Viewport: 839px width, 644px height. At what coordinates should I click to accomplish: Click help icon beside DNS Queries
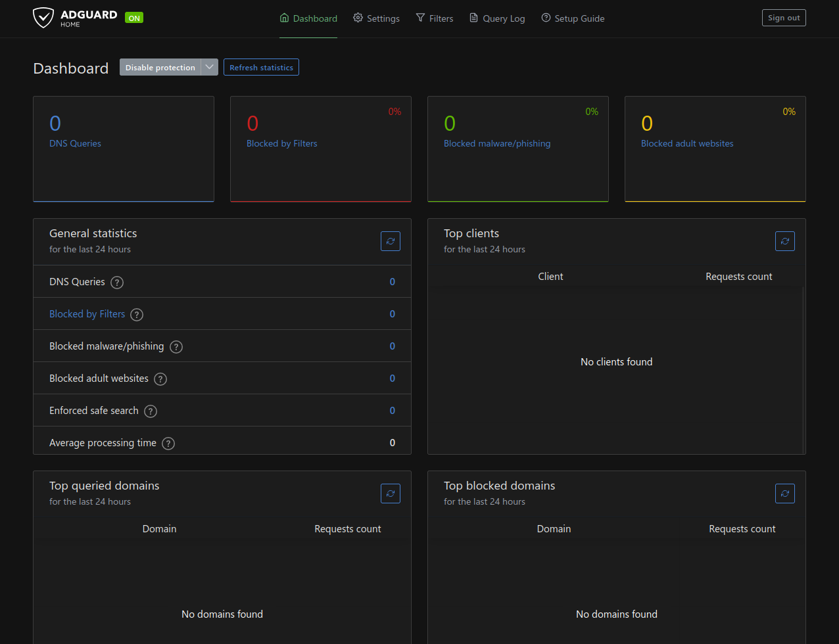coord(117,283)
